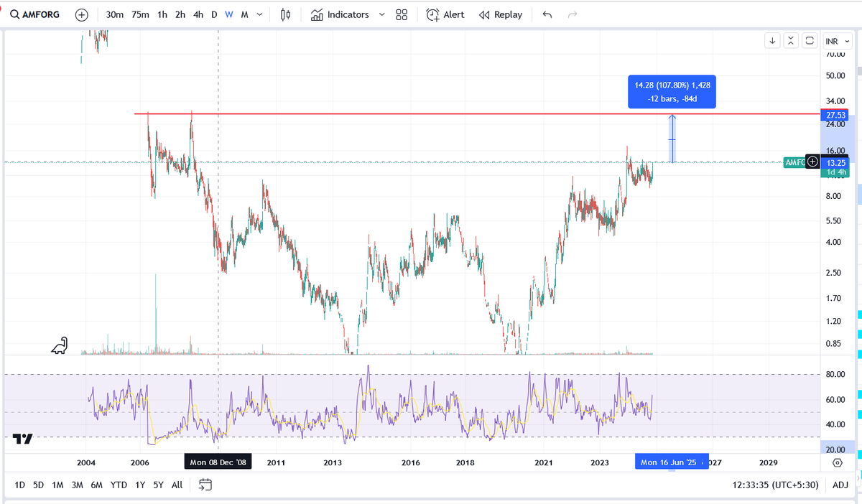862x504 pixels.
Task: Open the indicator templates grid icon
Action: pyautogui.click(x=402, y=14)
